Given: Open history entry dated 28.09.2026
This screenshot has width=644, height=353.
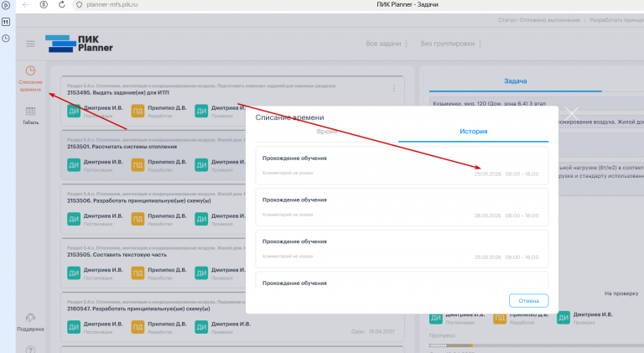Looking at the screenshot, I should (x=402, y=207).
